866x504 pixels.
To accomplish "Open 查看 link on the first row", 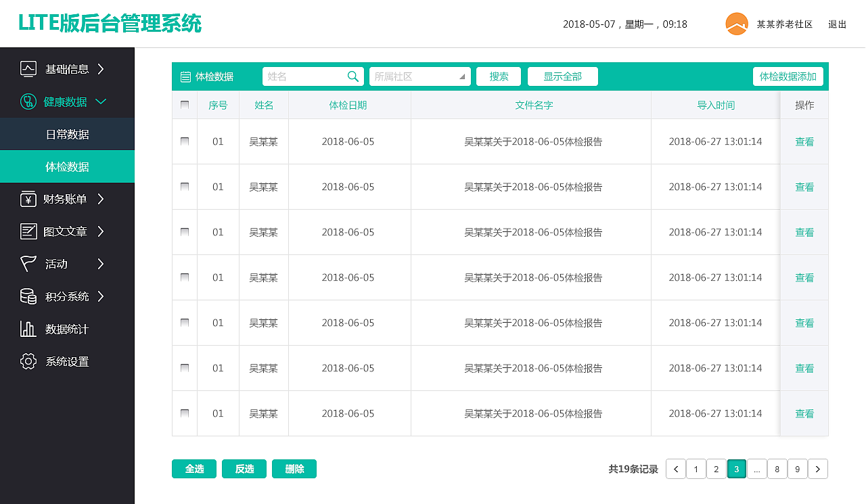I will pyautogui.click(x=804, y=141).
